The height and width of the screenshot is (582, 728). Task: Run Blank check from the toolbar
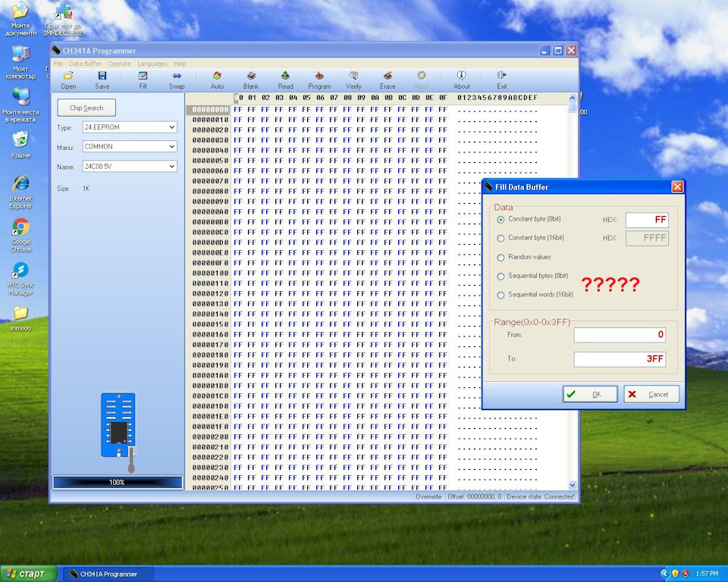pos(251,80)
